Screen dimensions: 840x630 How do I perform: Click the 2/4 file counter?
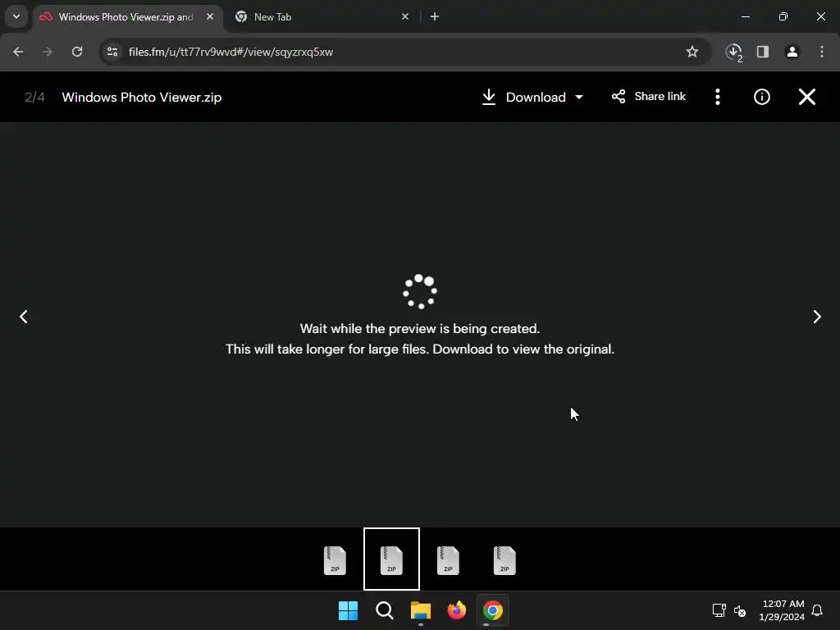[x=34, y=98]
